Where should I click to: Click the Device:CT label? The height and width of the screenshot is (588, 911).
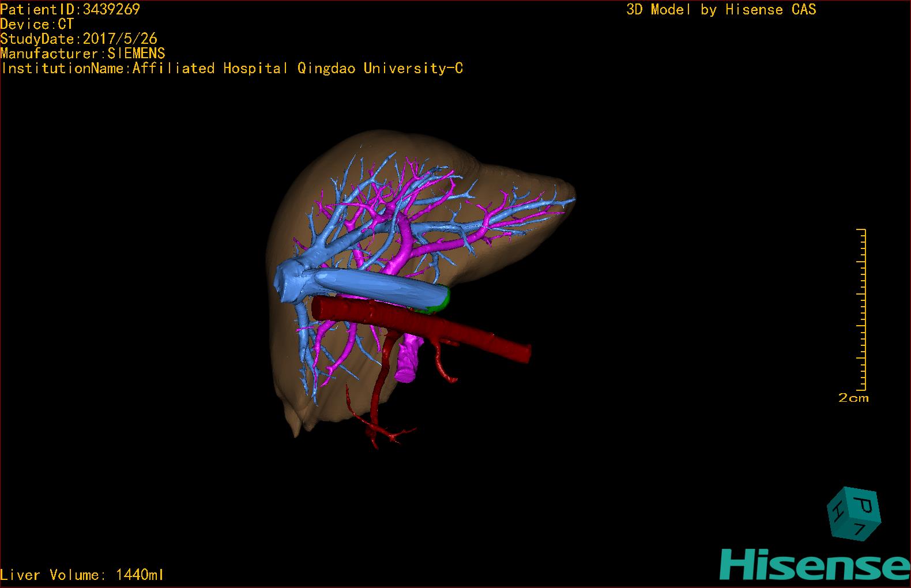37,24
